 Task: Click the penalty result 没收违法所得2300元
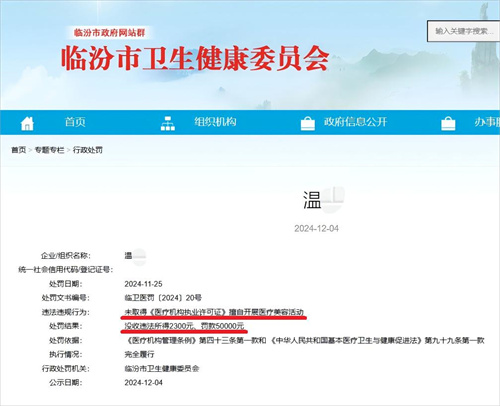coord(159,326)
